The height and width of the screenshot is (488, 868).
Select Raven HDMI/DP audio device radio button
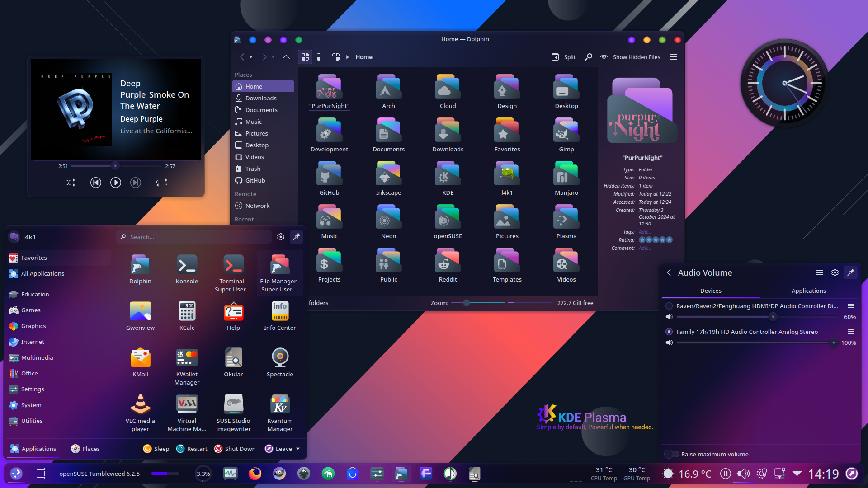click(669, 306)
